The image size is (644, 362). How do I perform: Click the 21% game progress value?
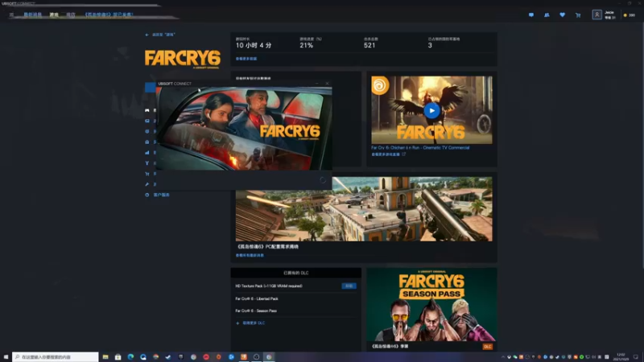coord(307,46)
